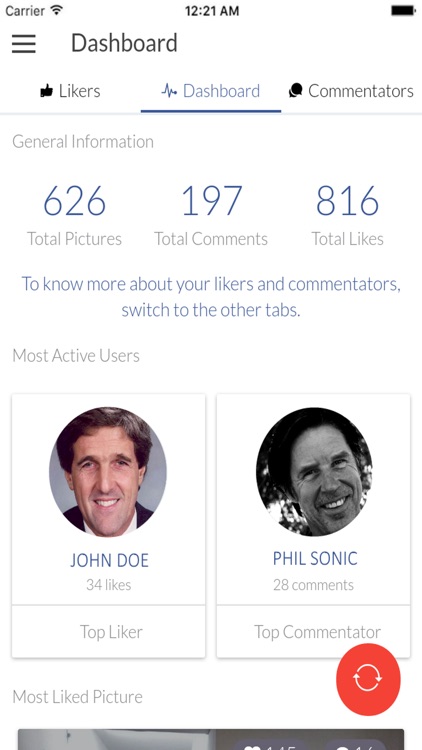Select the 816 Total Likes stat
422x750 pixels.
(347, 216)
